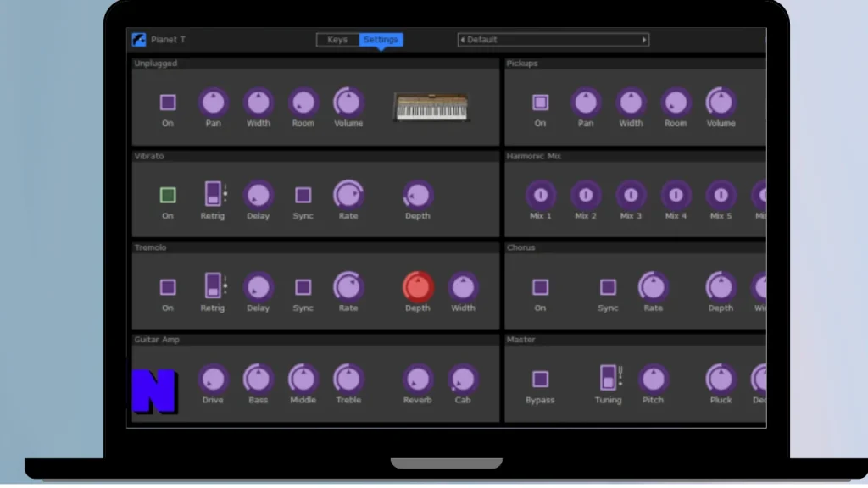The height and width of the screenshot is (488, 868).
Task: Click the Pickups Room knob
Action: tap(676, 103)
